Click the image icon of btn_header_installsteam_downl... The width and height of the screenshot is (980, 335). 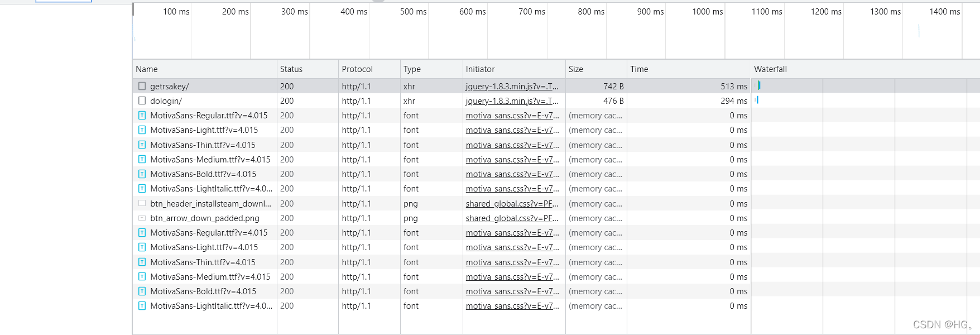point(142,203)
